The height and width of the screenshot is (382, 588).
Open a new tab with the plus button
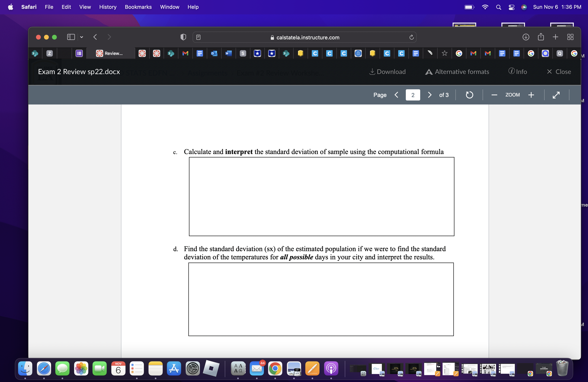click(x=555, y=37)
